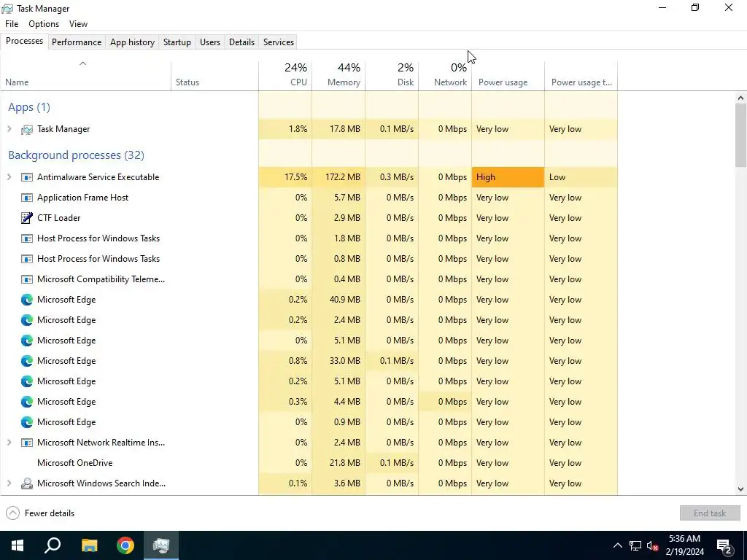The width and height of the screenshot is (747, 560).
Task: Click the Apps (1) group heading
Action: click(29, 107)
